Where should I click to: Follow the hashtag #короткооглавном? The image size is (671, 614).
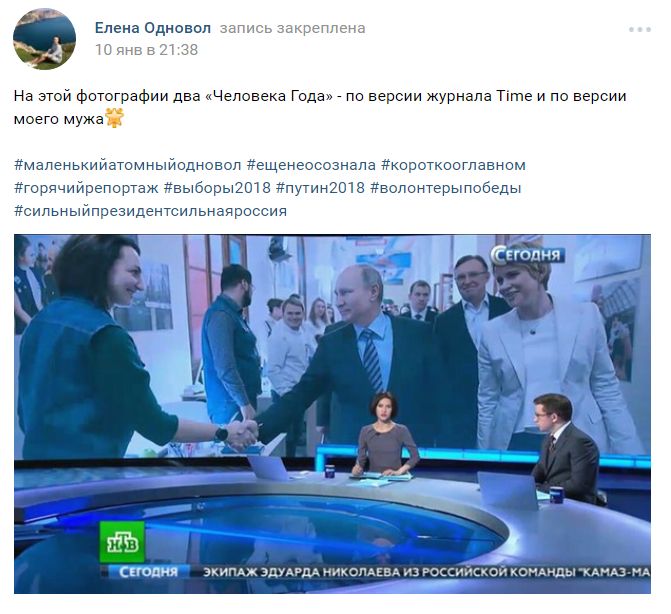point(453,165)
